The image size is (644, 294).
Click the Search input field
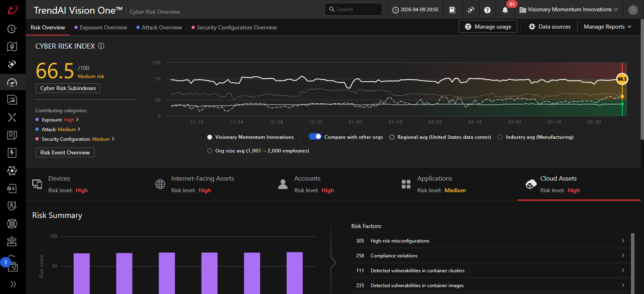(353, 9)
